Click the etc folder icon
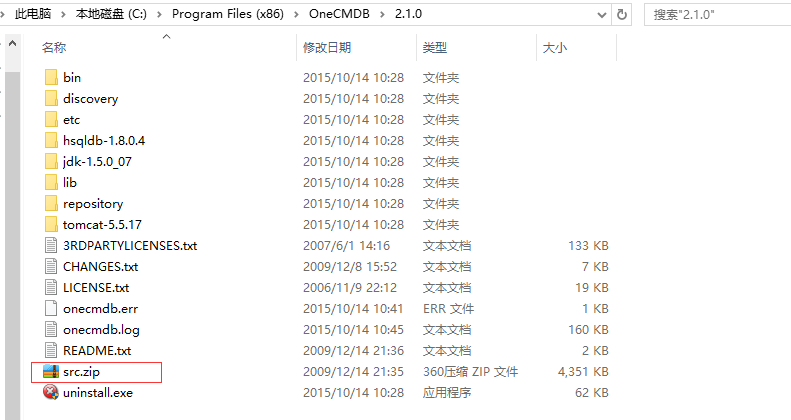The height and width of the screenshot is (420, 791). pyautogui.click(x=51, y=119)
